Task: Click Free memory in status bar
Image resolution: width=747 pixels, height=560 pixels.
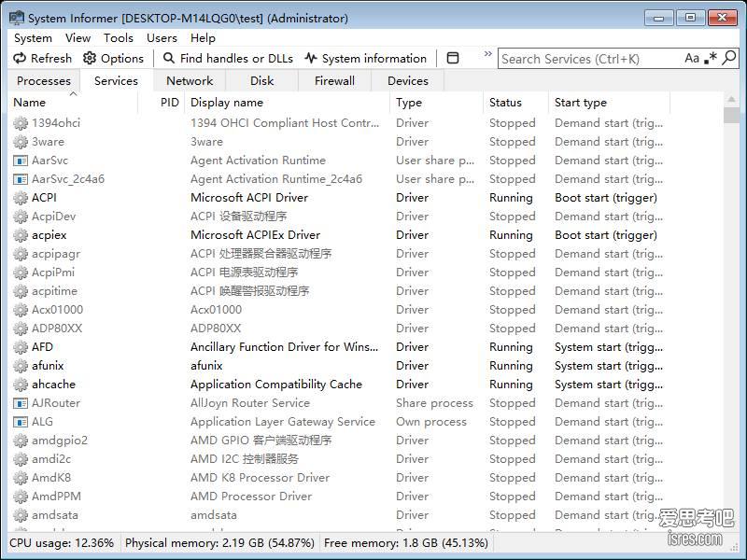Action: 406,543
